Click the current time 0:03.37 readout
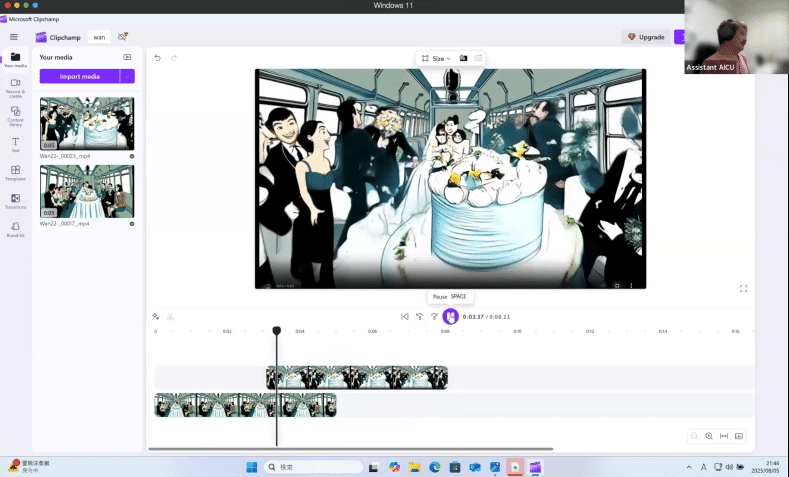The width and height of the screenshot is (789, 477). point(472,317)
